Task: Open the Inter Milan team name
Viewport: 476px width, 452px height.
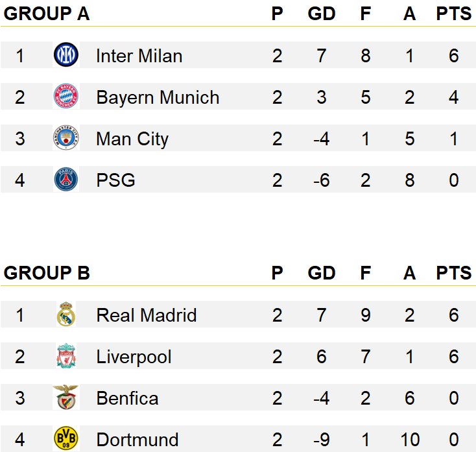Action: pyautogui.click(x=139, y=56)
